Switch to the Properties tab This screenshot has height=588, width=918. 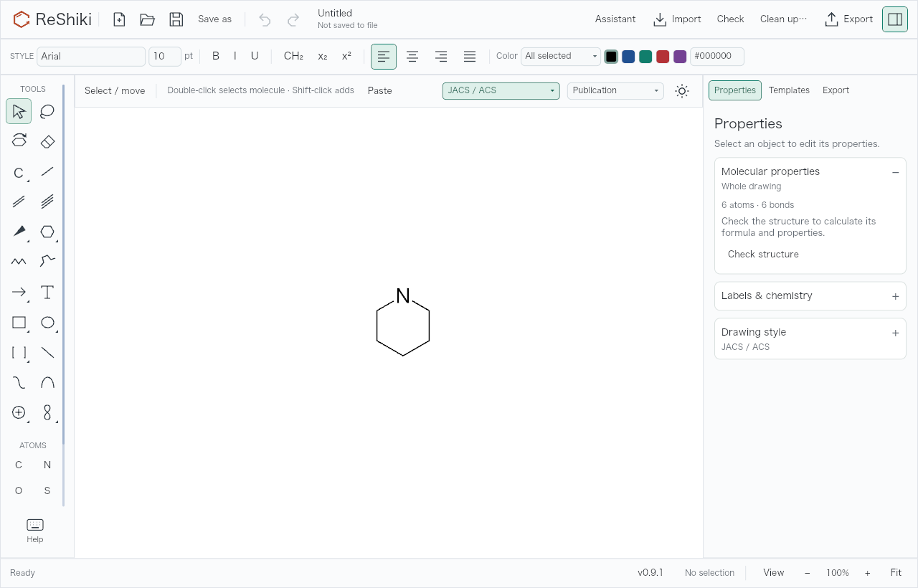pyautogui.click(x=735, y=90)
